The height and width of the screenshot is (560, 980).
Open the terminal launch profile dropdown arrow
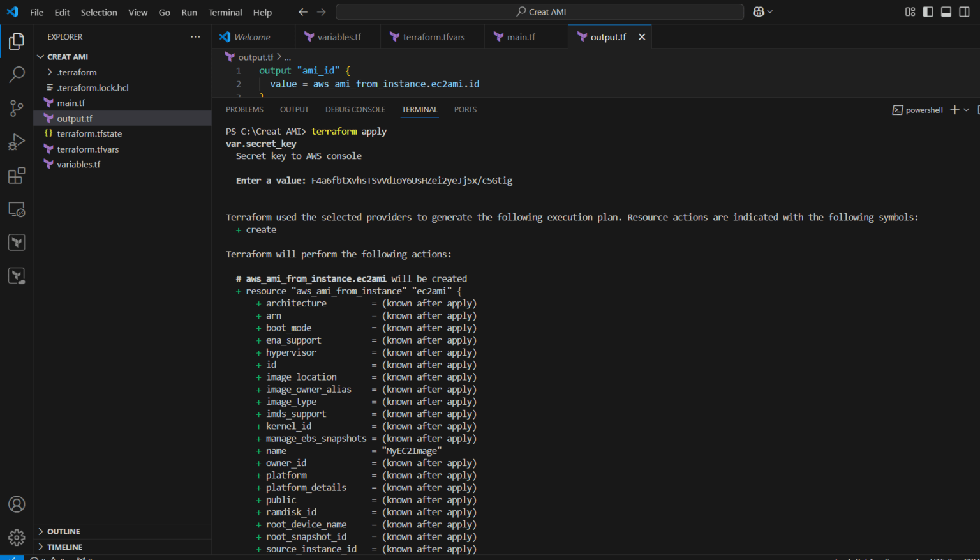pyautogui.click(x=967, y=110)
